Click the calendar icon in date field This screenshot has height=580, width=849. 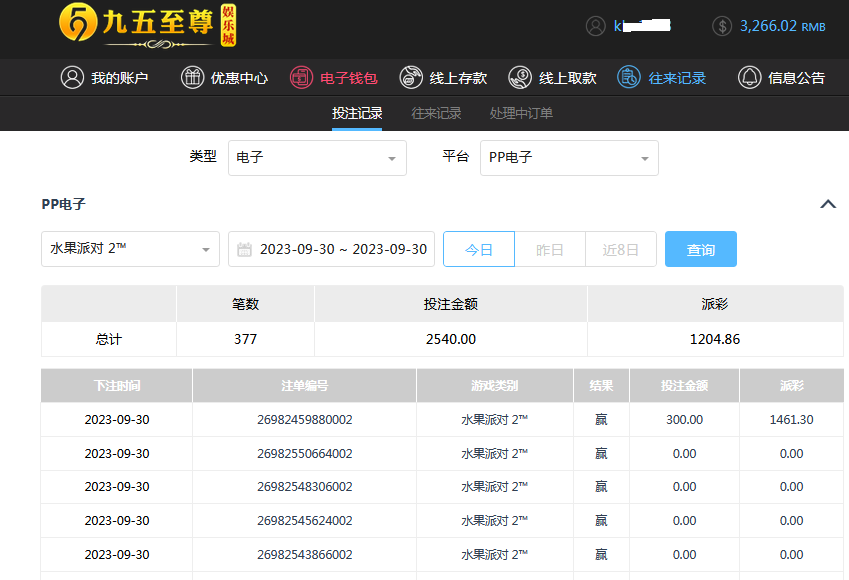click(245, 249)
